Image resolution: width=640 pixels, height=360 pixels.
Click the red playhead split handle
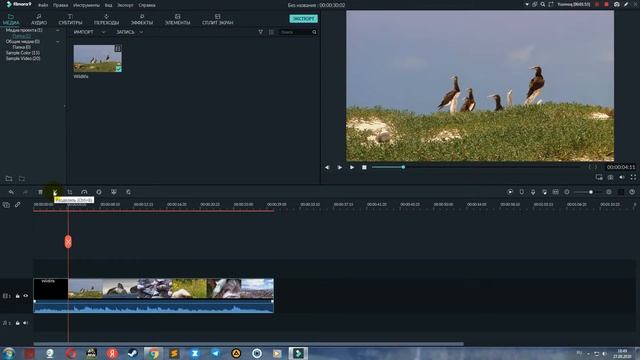pyautogui.click(x=68, y=242)
